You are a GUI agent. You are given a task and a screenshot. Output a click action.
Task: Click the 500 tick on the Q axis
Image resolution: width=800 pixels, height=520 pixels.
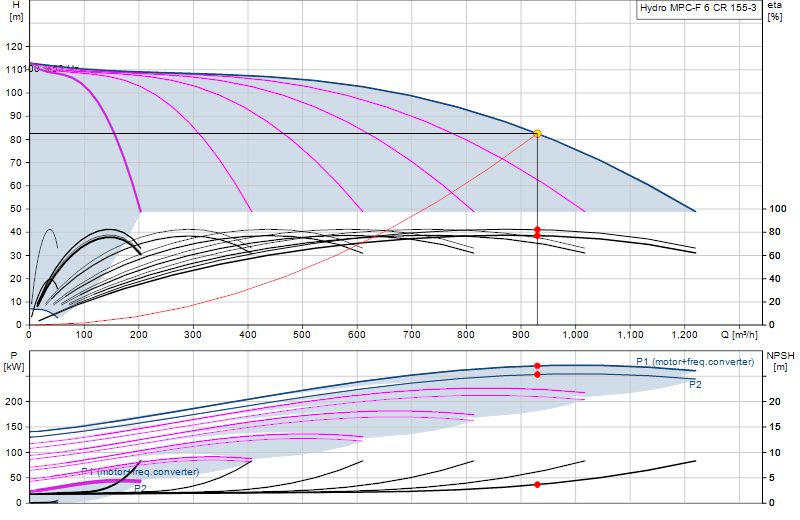[x=302, y=335]
